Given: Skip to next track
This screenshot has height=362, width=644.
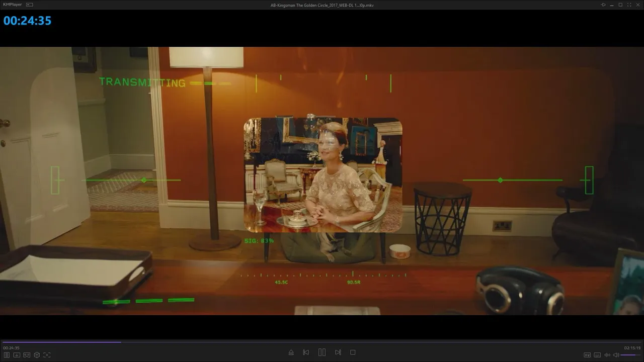Looking at the screenshot, I should tap(338, 352).
